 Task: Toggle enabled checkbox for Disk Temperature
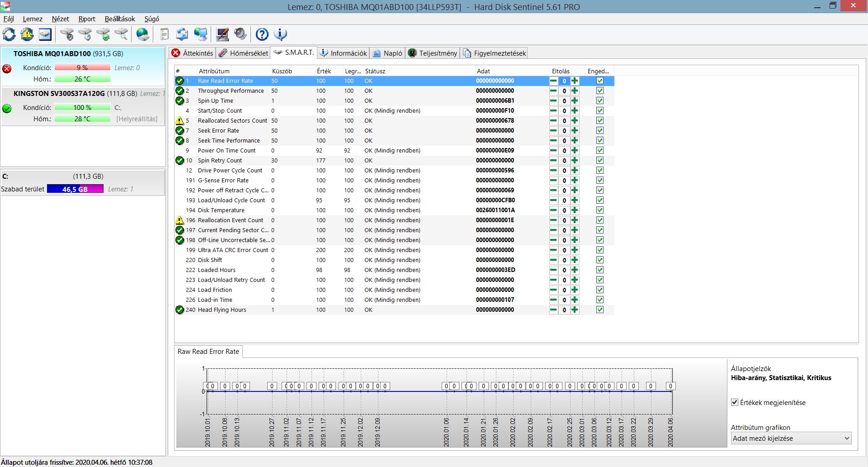[x=600, y=210]
